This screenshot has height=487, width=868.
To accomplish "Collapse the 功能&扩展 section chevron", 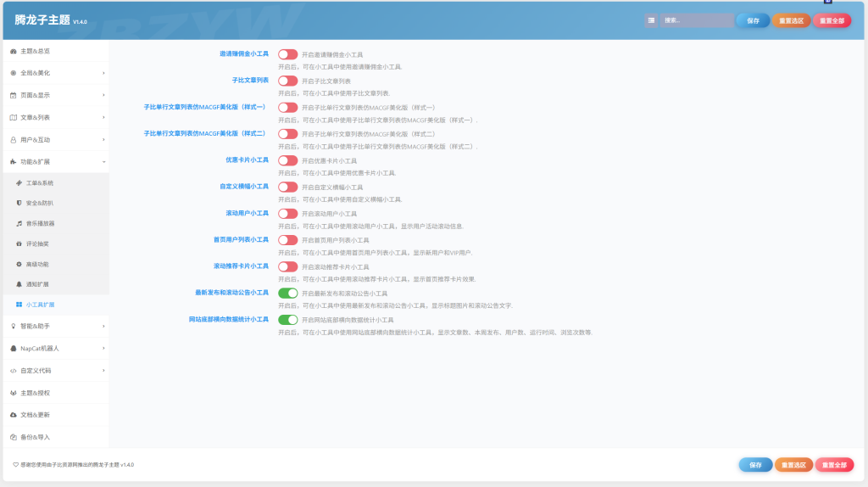I will coord(103,162).
